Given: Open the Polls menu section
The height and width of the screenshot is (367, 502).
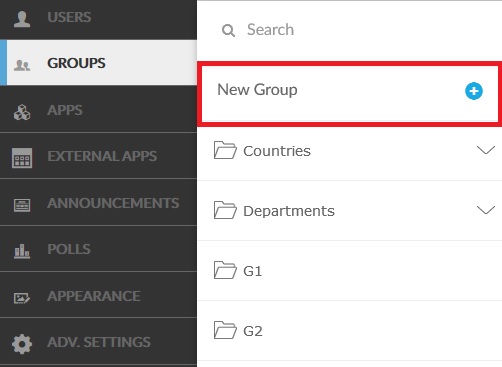Looking at the screenshot, I should click(x=98, y=249).
